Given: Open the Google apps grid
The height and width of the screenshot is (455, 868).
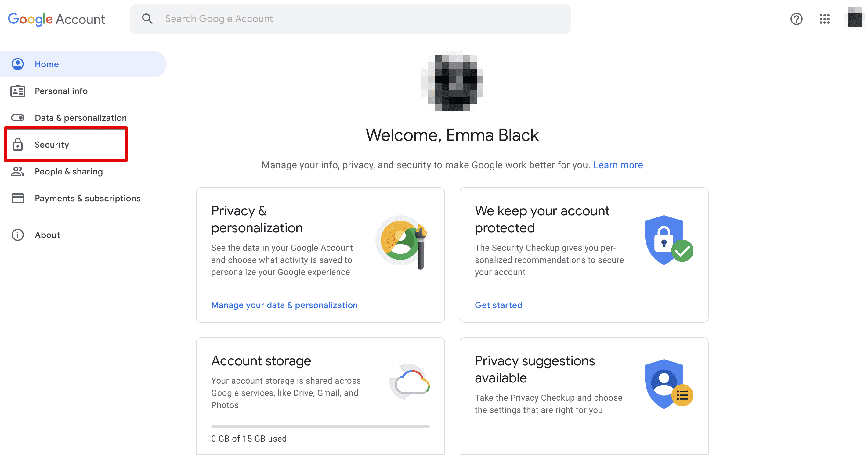Looking at the screenshot, I should [x=825, y=19].
